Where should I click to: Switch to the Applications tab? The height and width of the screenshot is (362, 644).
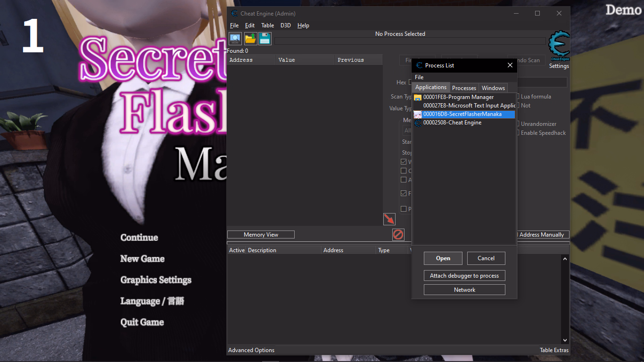tap(431, 88)
